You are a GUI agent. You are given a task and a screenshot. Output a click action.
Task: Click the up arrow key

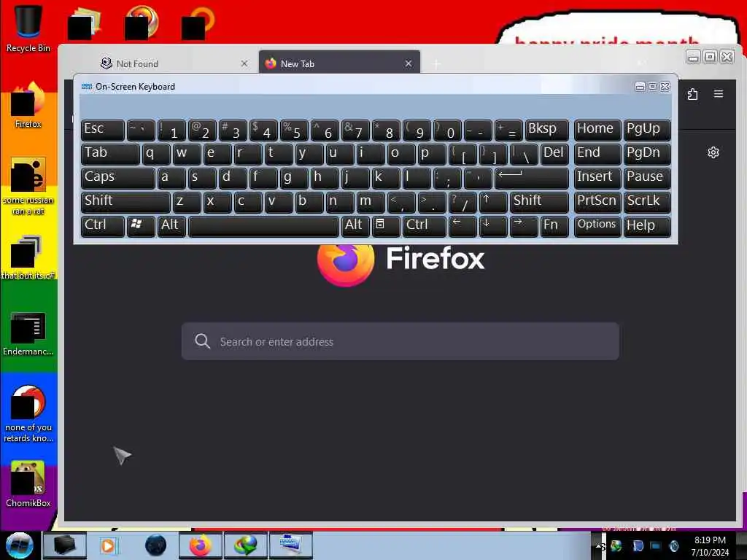(492, 202)
